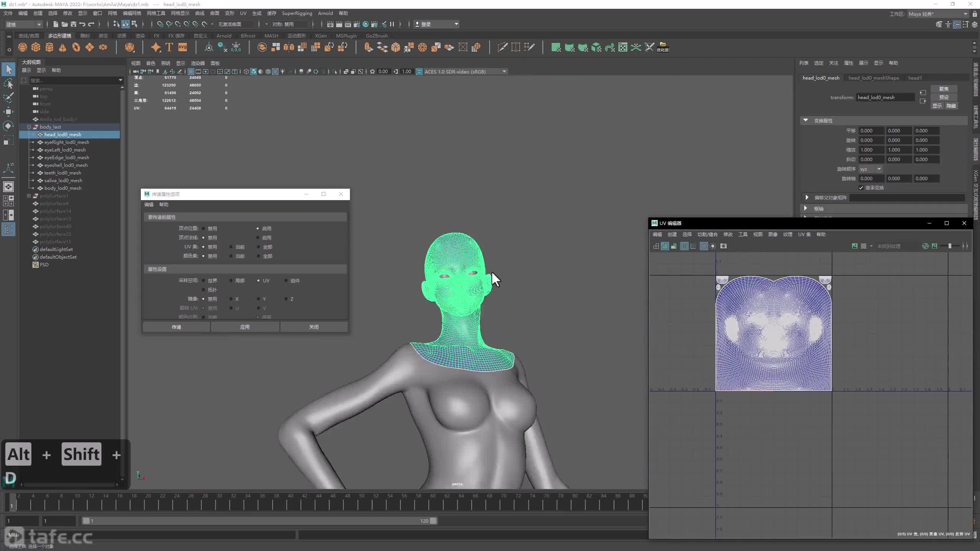The width and height of the screenshot is (980, 551).
Task: Click the 聚焦 button in attribute editor
Action: (944, 89)
